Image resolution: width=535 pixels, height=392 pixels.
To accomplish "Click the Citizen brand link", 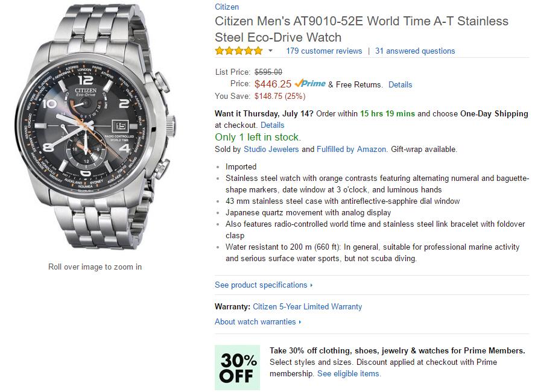I will [227, 7].
